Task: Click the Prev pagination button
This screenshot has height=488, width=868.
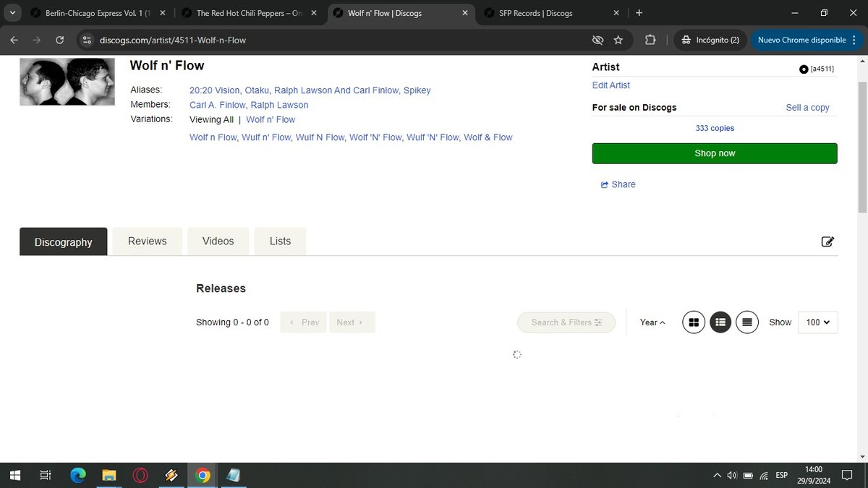Action: click(304, 322)
